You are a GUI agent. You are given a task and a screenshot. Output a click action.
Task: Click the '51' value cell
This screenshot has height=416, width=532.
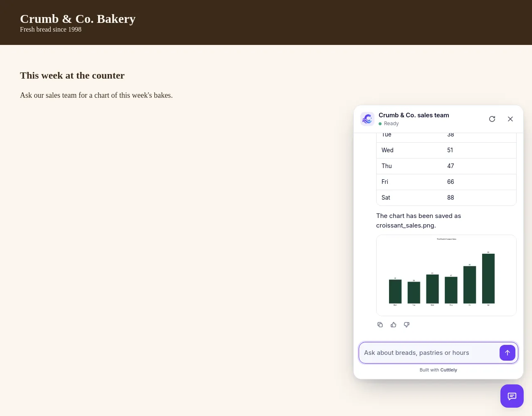click(479, 150)
